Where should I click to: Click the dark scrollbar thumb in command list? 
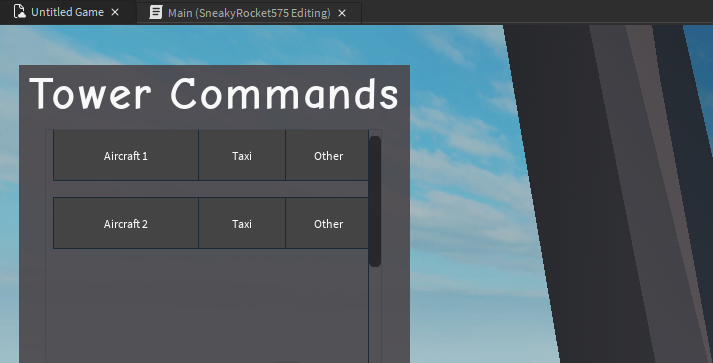375,201
